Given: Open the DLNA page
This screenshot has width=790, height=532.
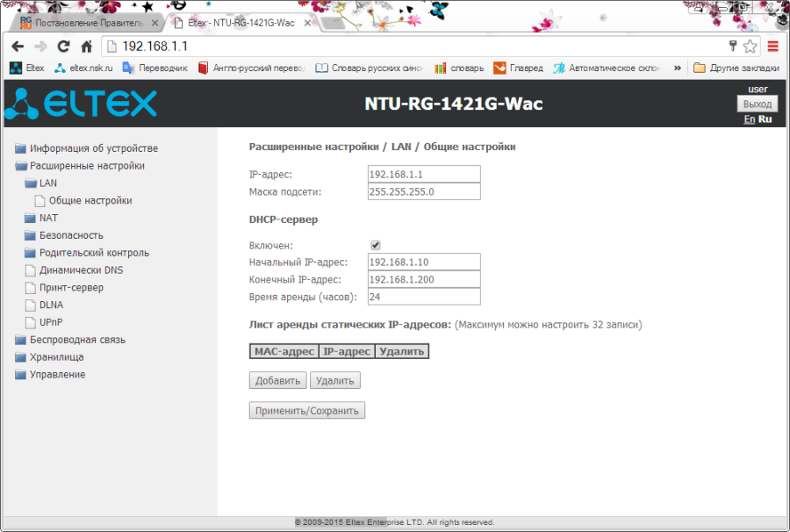Looking at the screenshot, I should [45, 305].
